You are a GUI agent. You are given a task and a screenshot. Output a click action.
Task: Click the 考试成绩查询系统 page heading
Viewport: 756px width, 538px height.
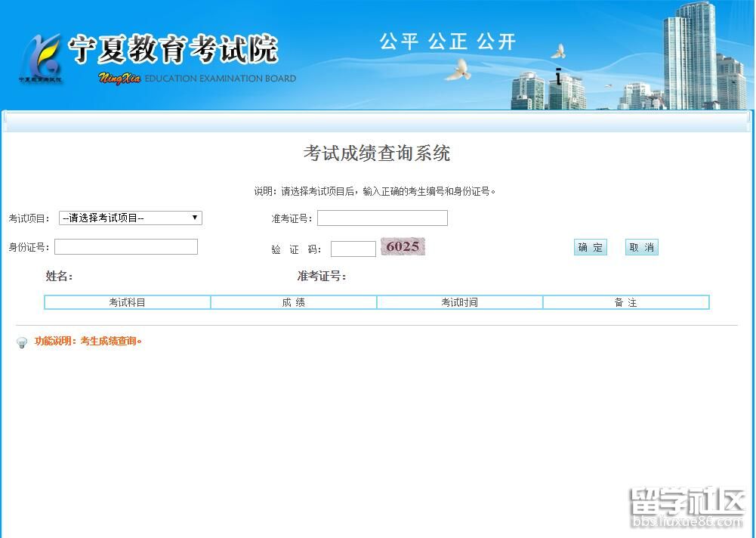click(x=377, y=153)
